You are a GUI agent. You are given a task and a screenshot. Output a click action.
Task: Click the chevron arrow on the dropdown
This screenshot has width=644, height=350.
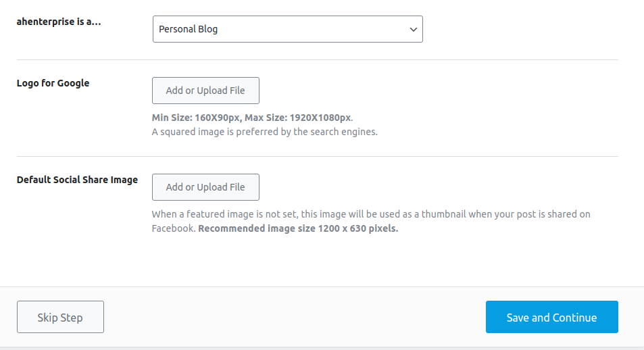[x=413, y=30]
